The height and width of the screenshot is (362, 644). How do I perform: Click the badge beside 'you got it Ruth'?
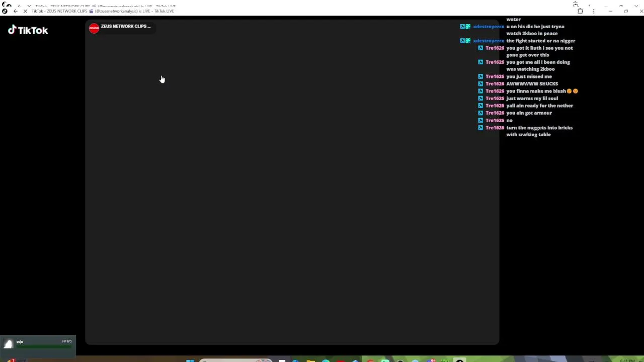click(x=480, y=48)
